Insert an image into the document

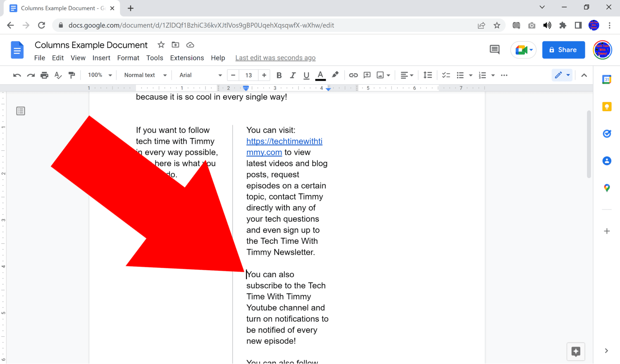pos(381,75)
